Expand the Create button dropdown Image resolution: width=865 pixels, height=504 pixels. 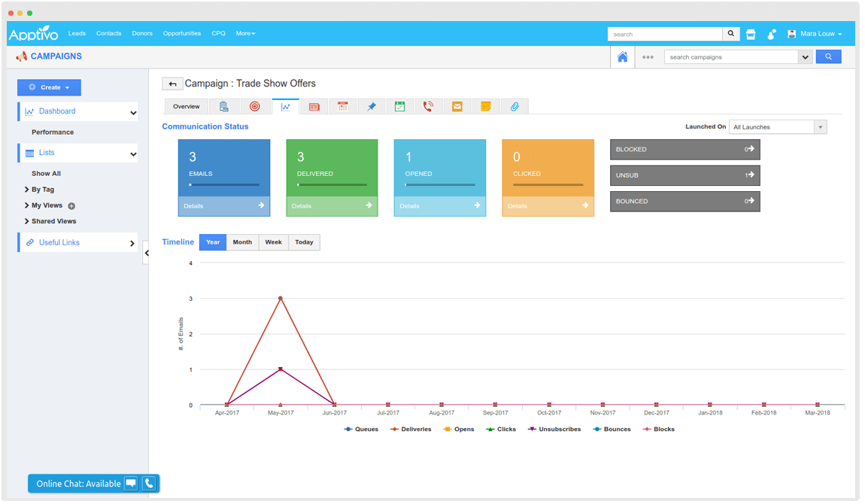tap(49, 87)
